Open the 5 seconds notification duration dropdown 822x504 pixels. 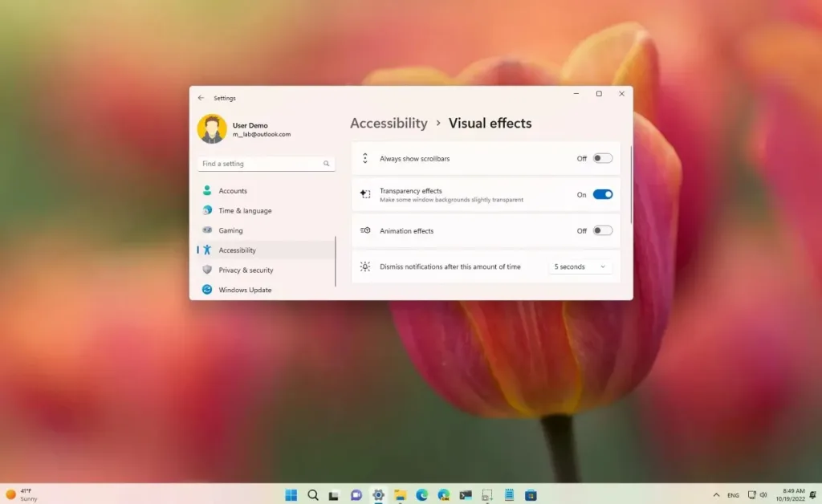[580, 266]
